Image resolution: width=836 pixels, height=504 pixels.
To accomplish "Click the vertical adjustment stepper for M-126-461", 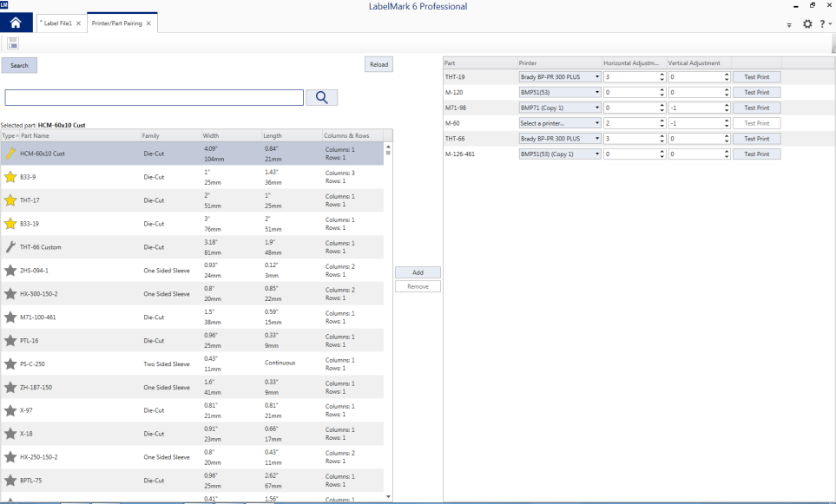I will click(726, 154).
